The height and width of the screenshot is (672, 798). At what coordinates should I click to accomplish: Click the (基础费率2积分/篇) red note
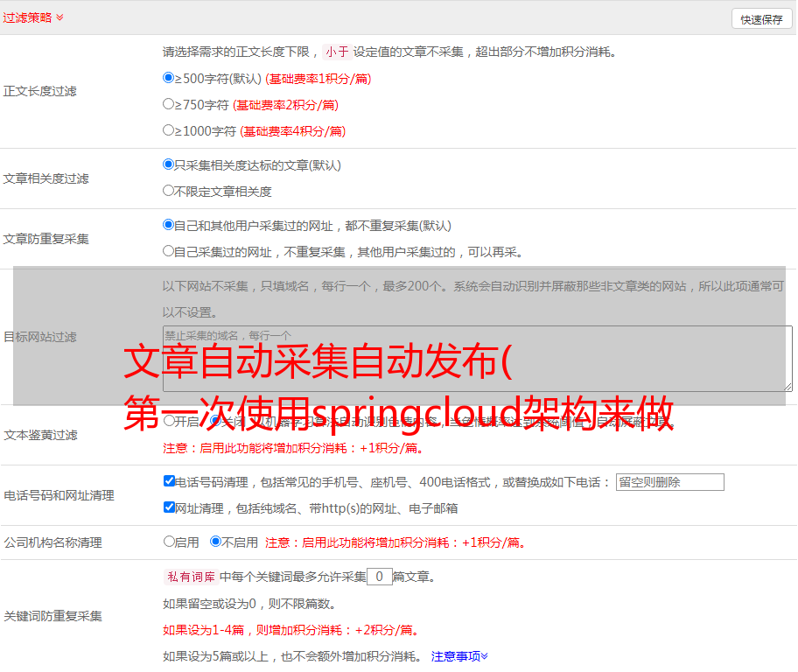pos(285,105)
